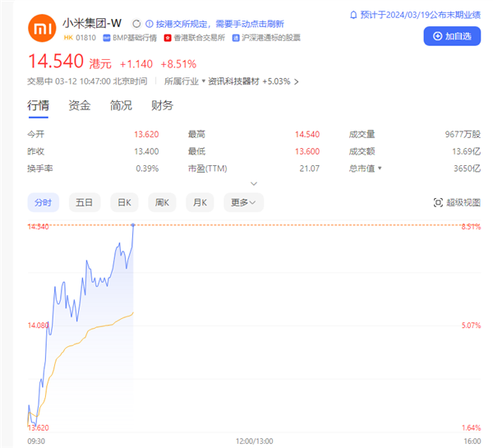Image resolution: width=493 pixels, height=448 pixels.
Task: Click the latest price point marker on chart
Action: [x=133, y=224]
